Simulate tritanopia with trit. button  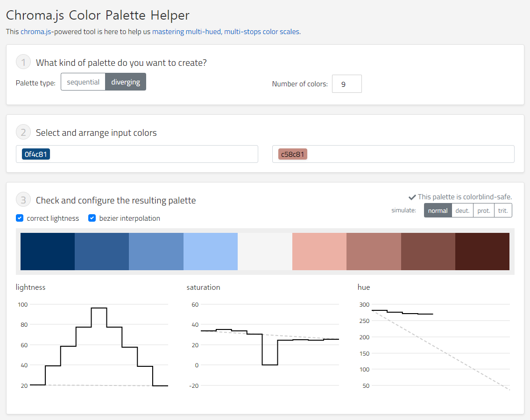pyautogui.click(x=503, y=210)
